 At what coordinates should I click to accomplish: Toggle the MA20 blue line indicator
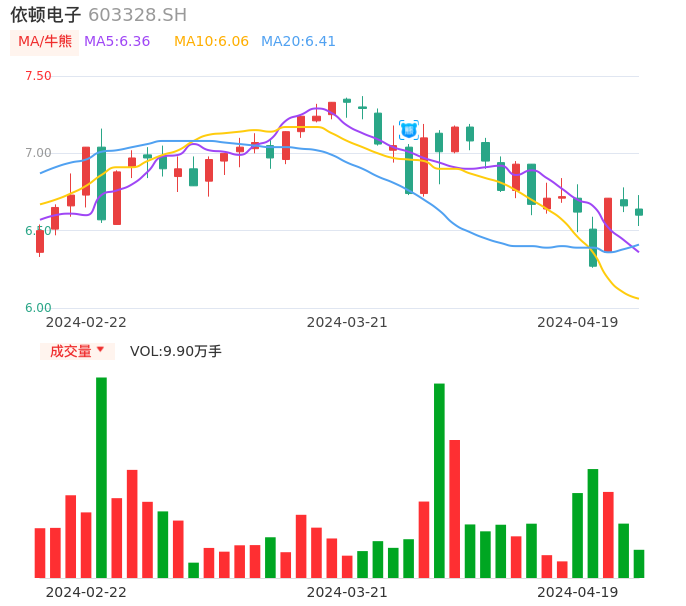(x=298, y=42)
